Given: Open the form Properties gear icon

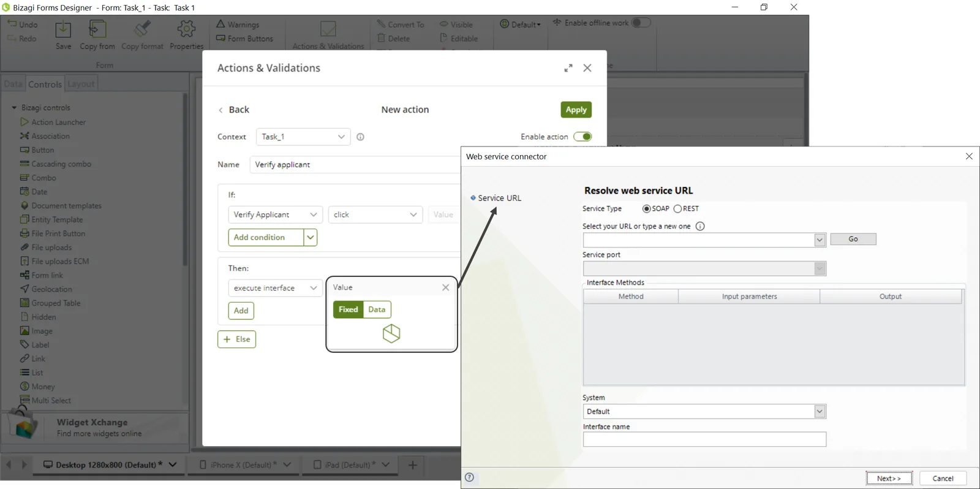Looking at the screenshot, I should pyautogui.click(x=186, y=29).
